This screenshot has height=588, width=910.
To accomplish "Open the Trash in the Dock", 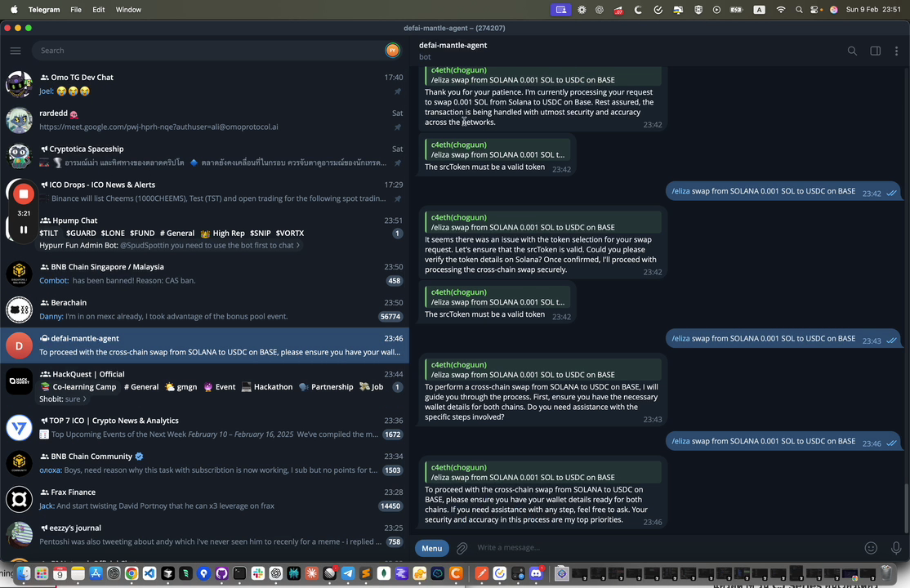I will point(886,573).
